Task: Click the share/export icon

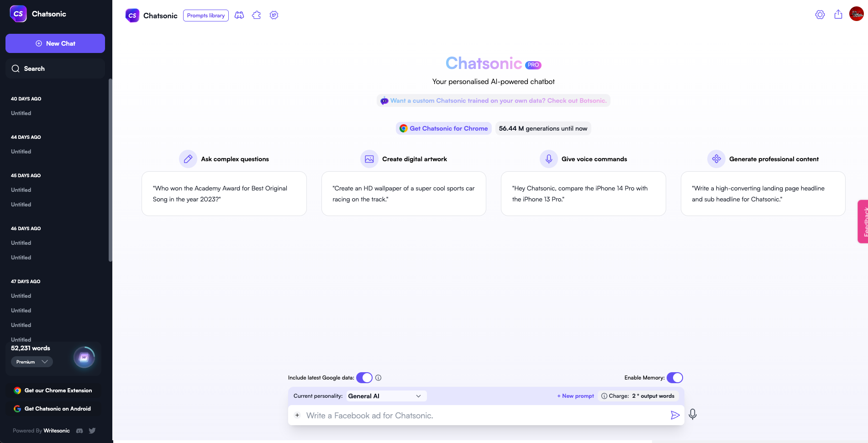Action: click(838, 15)
